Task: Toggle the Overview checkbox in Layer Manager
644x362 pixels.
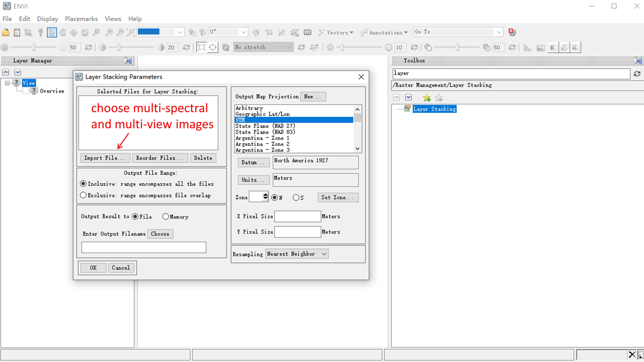Action: [x=26, y=91]
